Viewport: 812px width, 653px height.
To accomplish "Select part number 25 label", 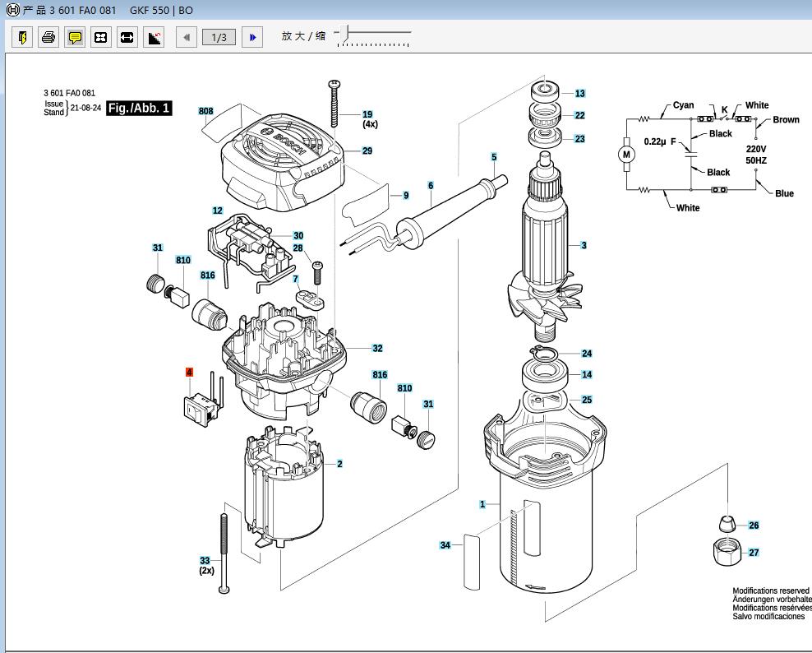I will pos(586,400).
